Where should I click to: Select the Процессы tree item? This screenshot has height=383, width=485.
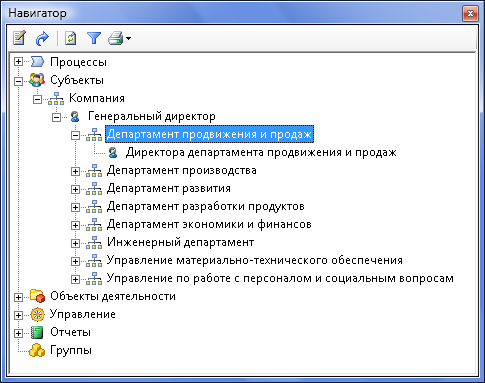coord(78,62)
